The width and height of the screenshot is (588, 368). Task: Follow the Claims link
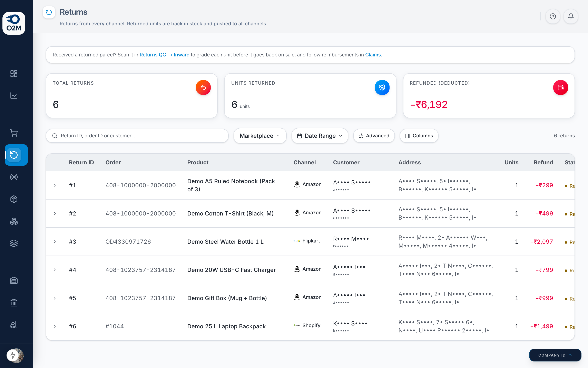[x=373, y=55]
